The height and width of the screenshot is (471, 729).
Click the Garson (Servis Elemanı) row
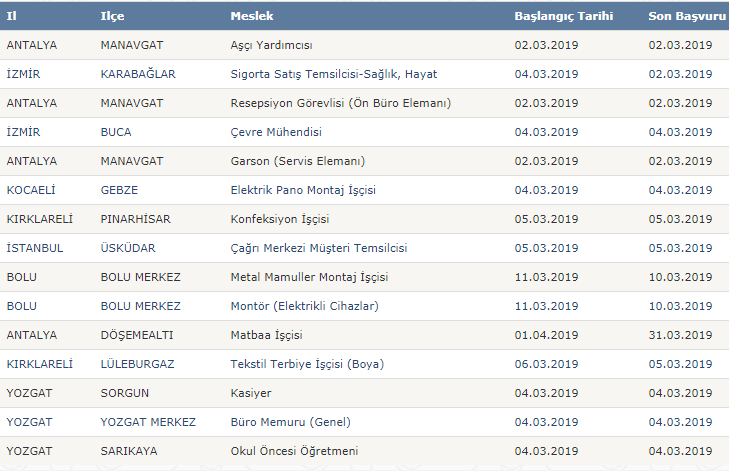(364, 161)
